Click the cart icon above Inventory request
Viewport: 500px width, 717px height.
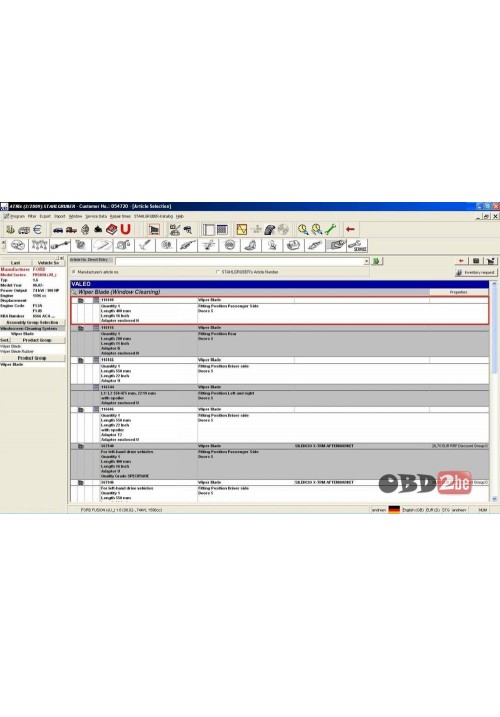point(490,261)
